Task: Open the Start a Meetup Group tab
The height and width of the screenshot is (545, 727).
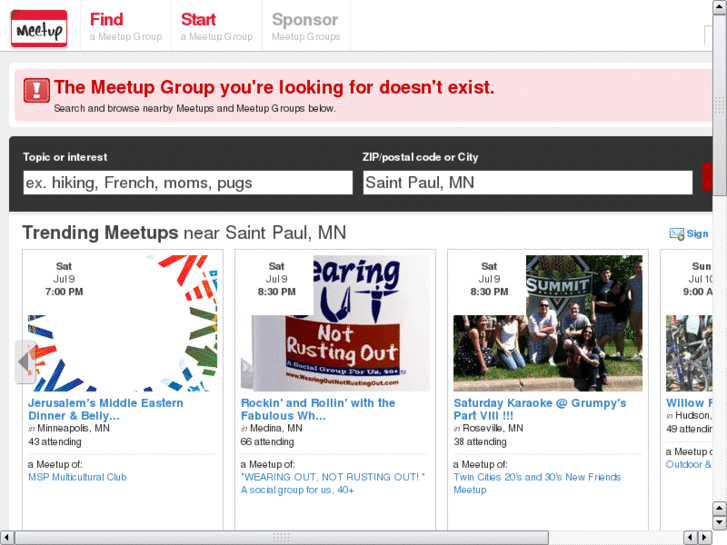Action: (x=216, y=27)
